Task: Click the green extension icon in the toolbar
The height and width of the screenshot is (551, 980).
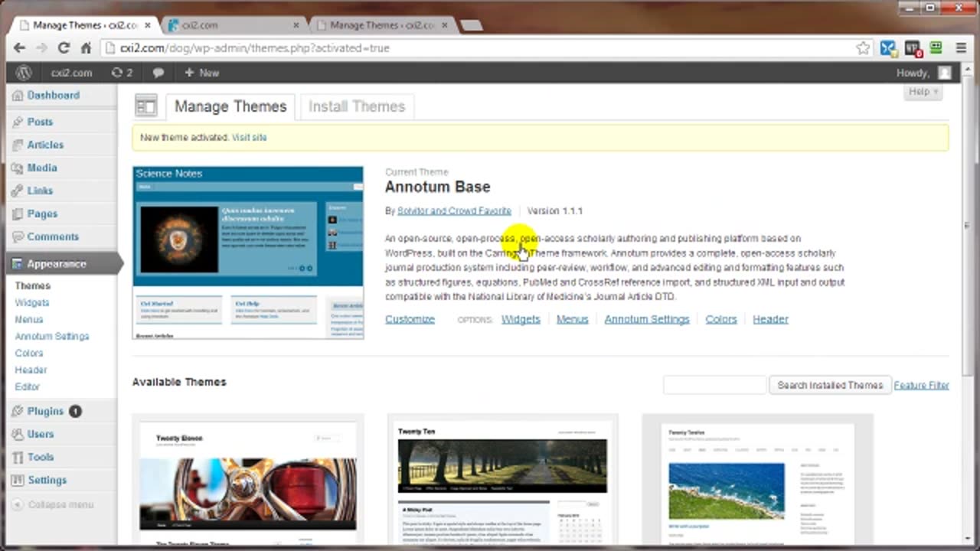Action: pyautogui.click(x=936, y=48)
